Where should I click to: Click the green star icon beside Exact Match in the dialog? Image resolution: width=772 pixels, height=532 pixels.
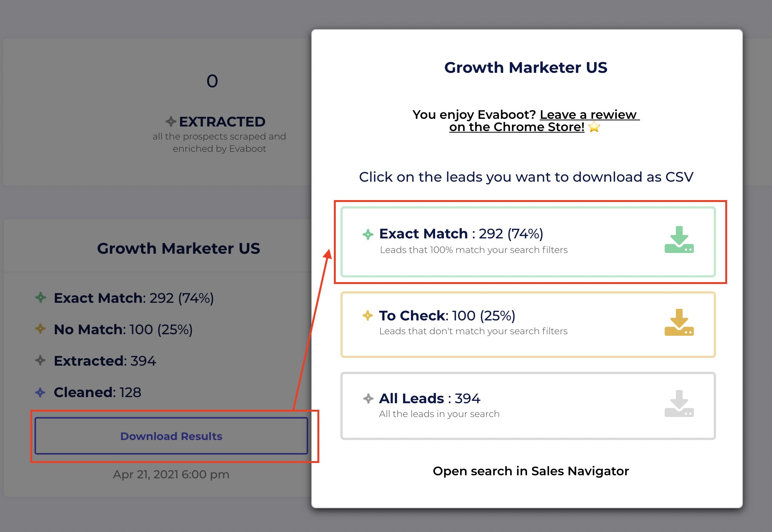coord(368,234)
